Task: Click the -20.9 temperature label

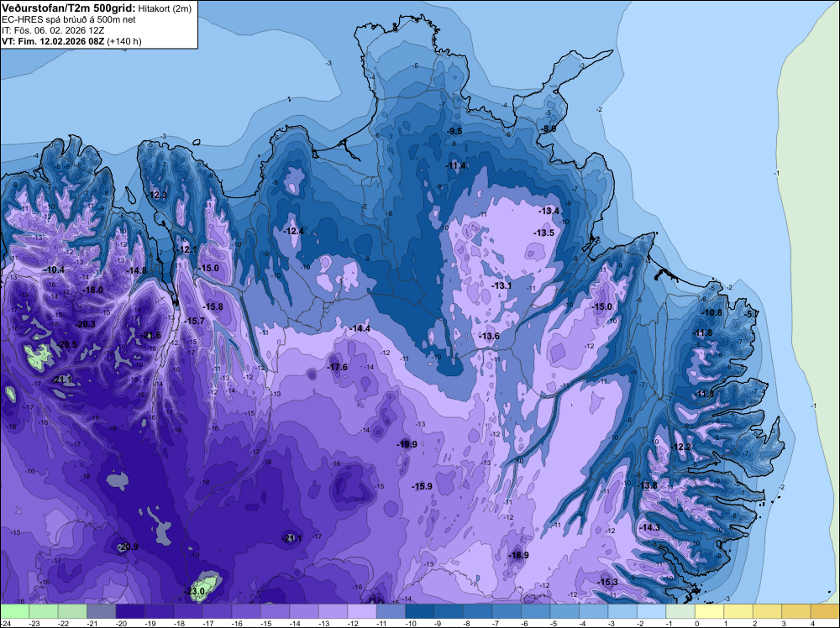Action: tap(129, 547)
